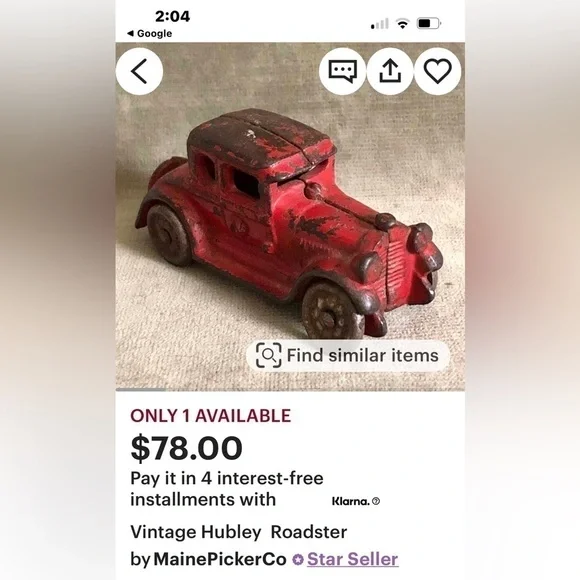580x580 pixels.
Task: Tap the back arrow button
Action: (x=139, y=71)
